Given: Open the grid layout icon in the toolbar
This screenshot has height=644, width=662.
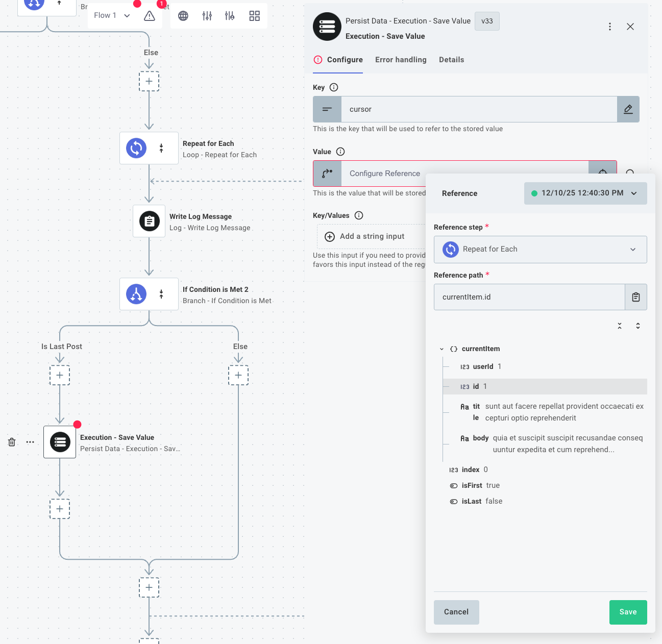Looking at the screenshot, I should click(x=254, y=16).
